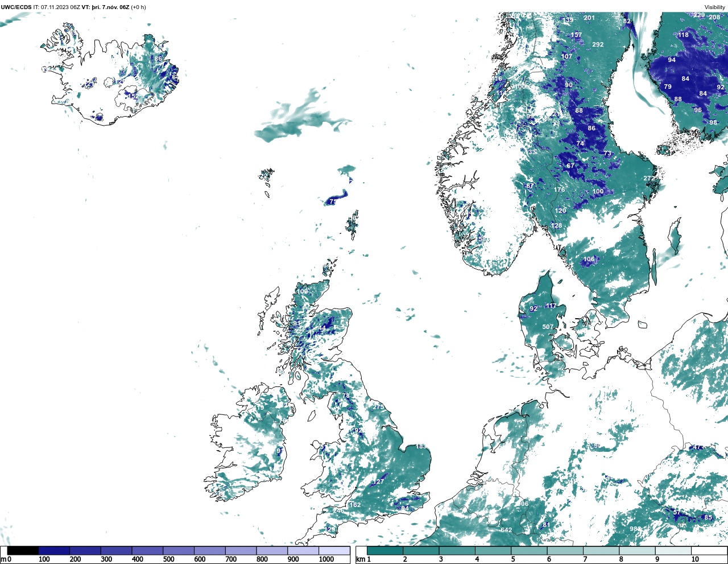Click the visibility value '162' over southwest England
Viewport: 728px width, 564px height.
[x=355, y=505]
